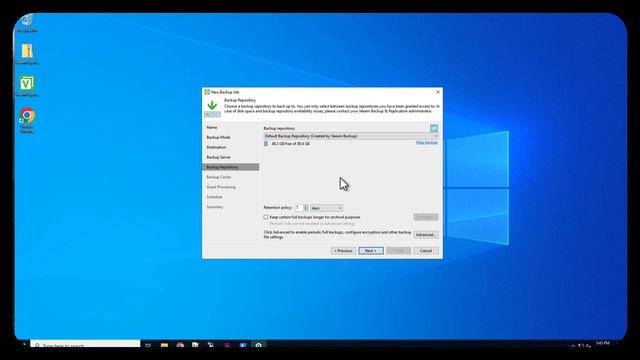Image resolution: width=640 pixels, height=360 pixels.
Task: Go to the Backup Mode wizard step
Action: pyautogui.click(x=218, y=137)
